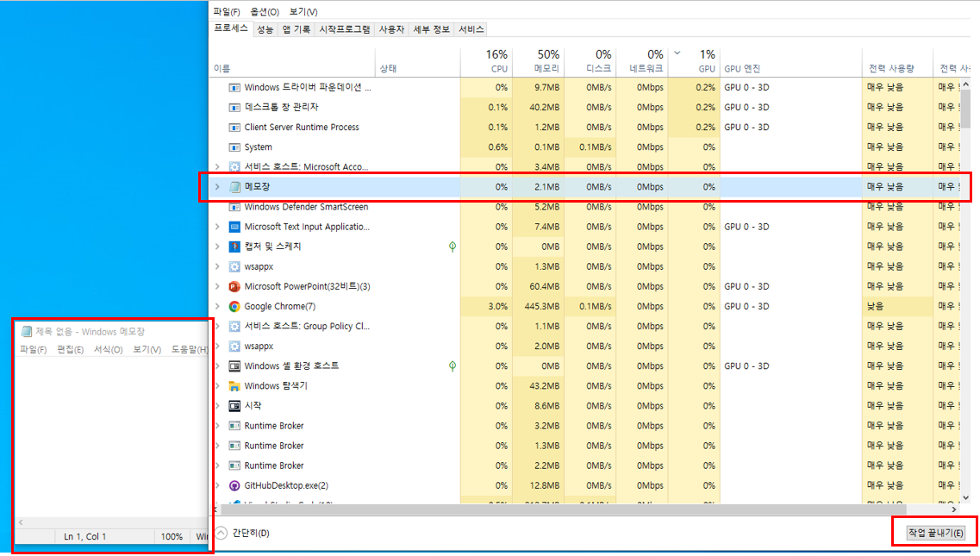Expand the GitHubDesktop.exe(2) process group
980x556 pixels.
pos(217,486)
